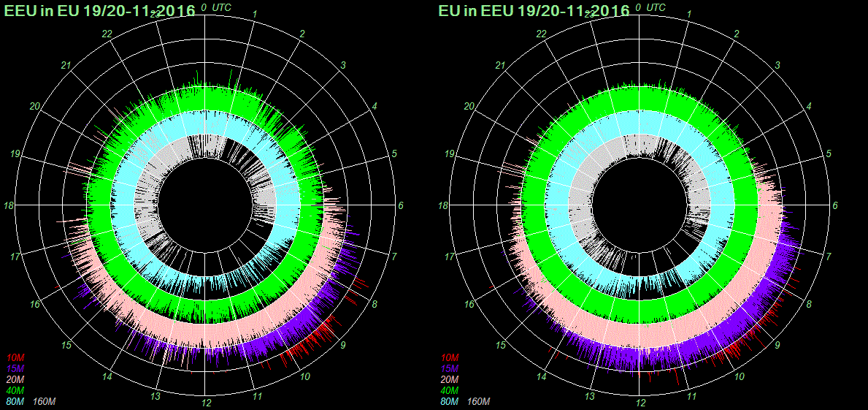The image size is (868, 410).
Task: Click hour 21 label on the left chart
Action: pos(66,67)
